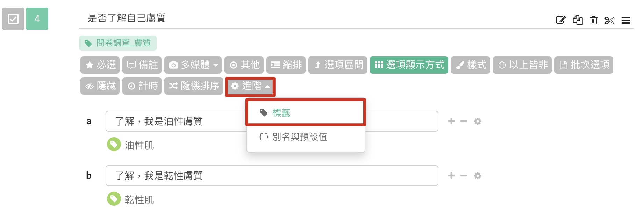Click the 批次選項 button
The width and height of the screenshot is (644, 213).
[x=584, y=65]
